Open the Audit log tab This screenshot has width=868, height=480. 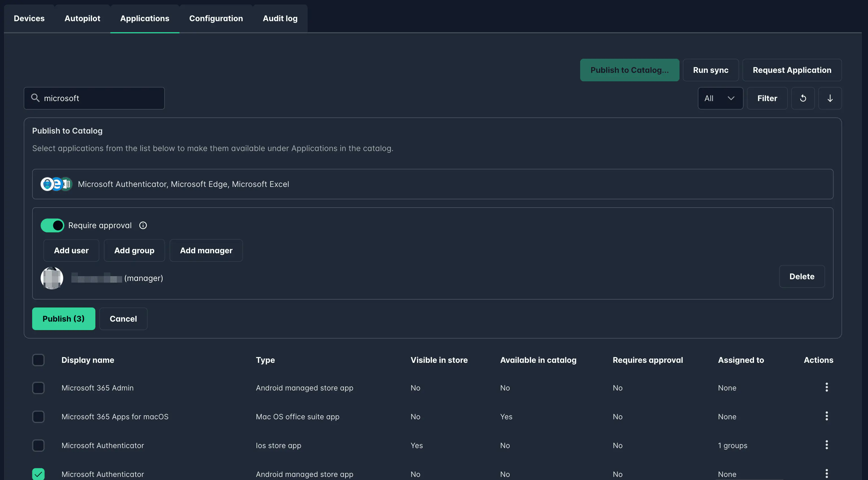point(280,18)
